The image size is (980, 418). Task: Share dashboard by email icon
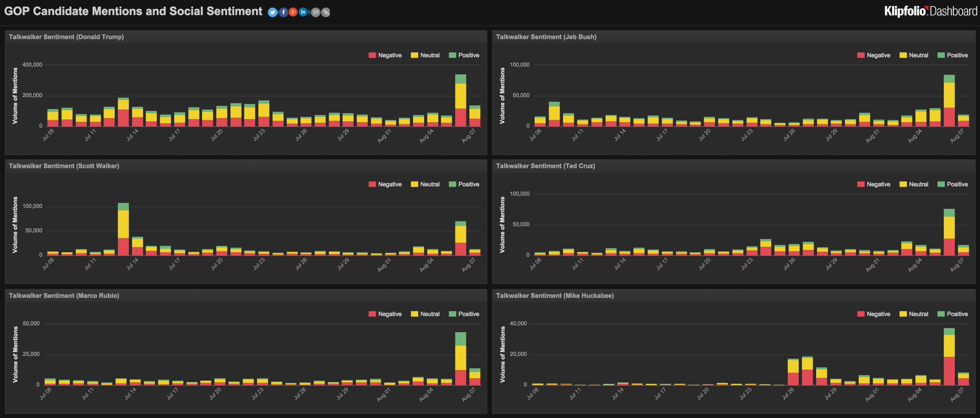315,12
